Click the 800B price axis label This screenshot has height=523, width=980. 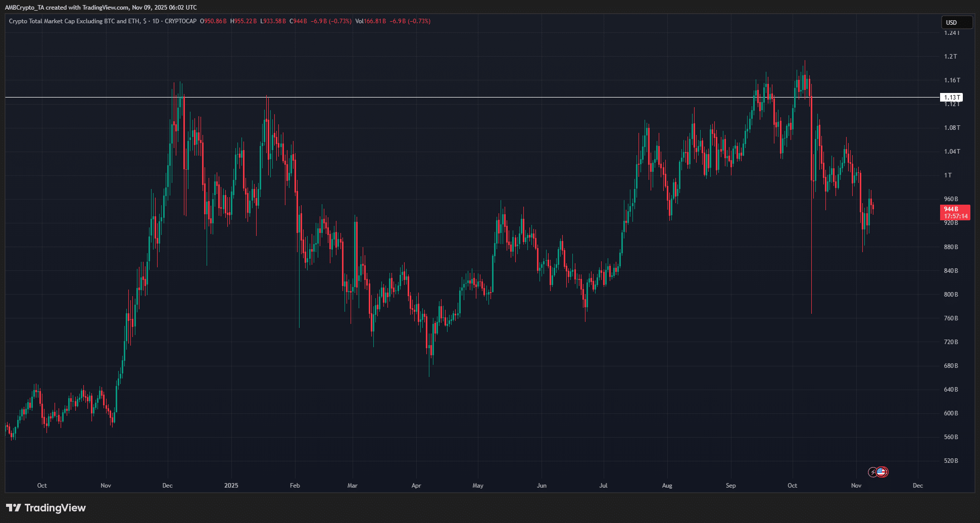pyautogui.click(x=951, y=295)
